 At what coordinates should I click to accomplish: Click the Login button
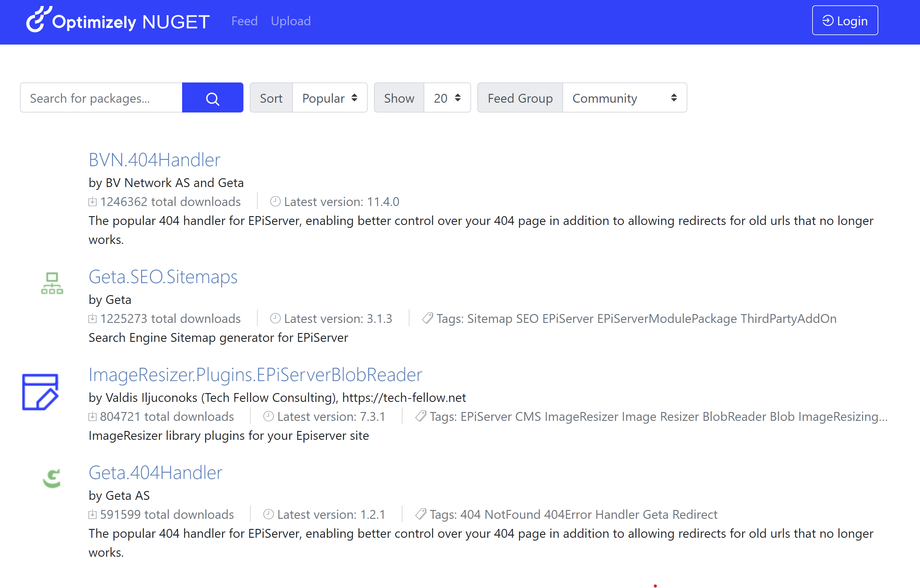[x=844, y=21]
